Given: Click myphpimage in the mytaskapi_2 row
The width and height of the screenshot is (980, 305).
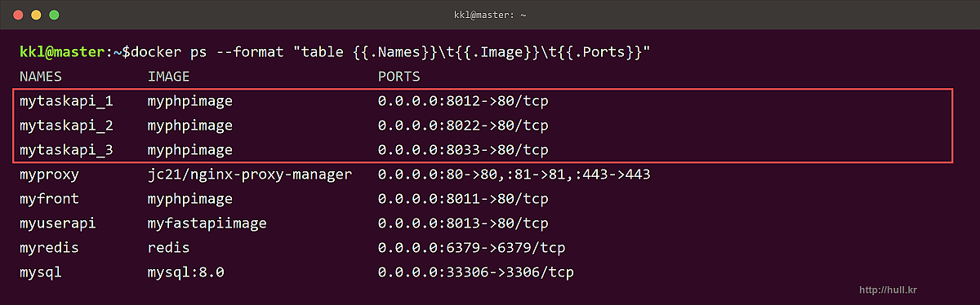Looking at the screenshot, I should pos(190,126).
